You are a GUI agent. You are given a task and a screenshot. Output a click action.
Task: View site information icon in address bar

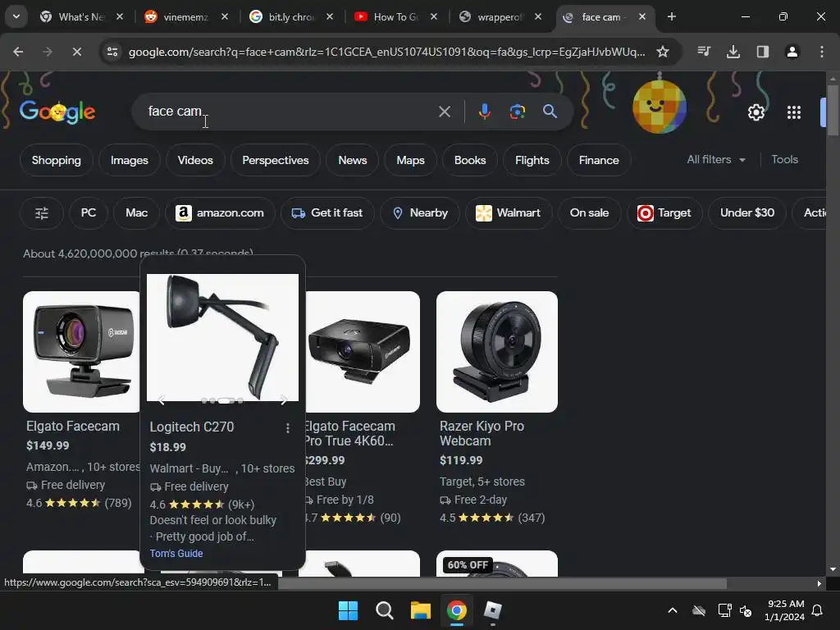pos(112,52)
